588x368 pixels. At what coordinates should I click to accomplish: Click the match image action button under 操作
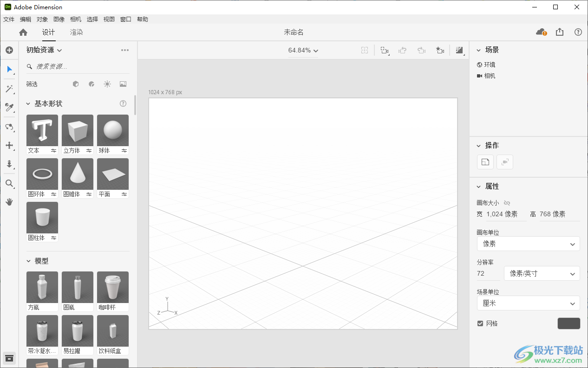click(485, 162)
